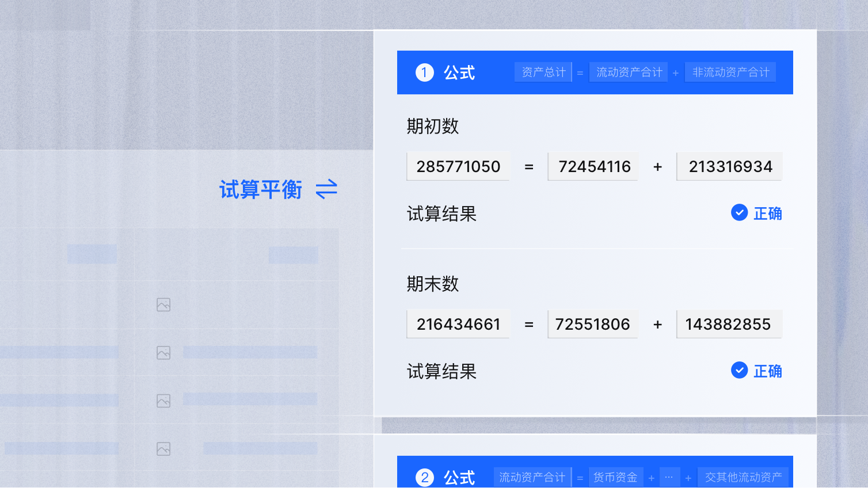Screen dimensions: 868x488
Task: Click the 试算结果 label under 期末数
Action: pos(441,371)
